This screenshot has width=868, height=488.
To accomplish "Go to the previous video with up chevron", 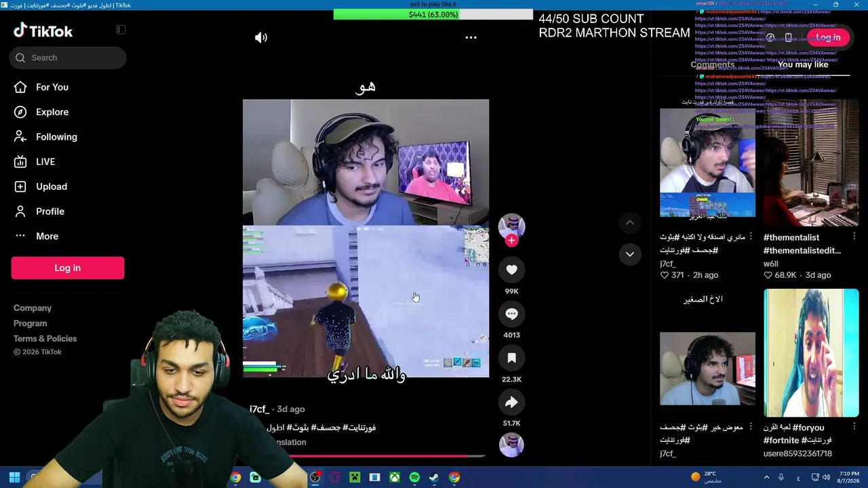I will (x=630, y=222).
